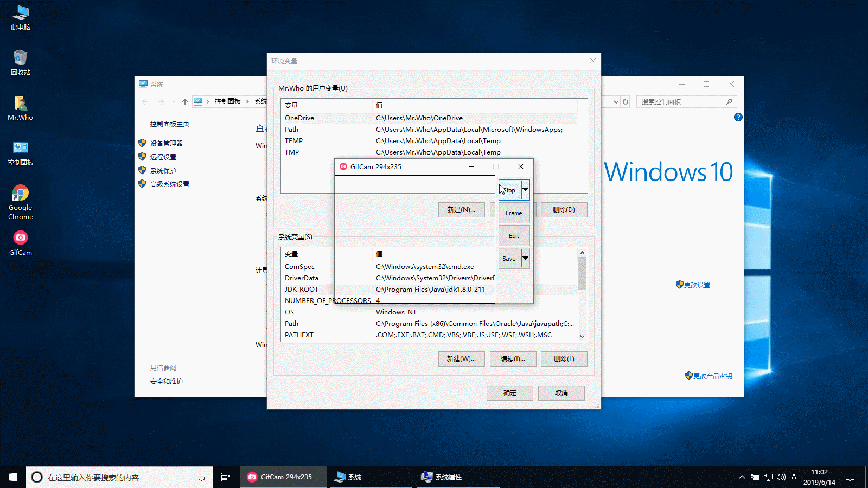Screen dimensions: 868x488
Task: Click the help question mark in 系统 window
Action: pos(738,117)
